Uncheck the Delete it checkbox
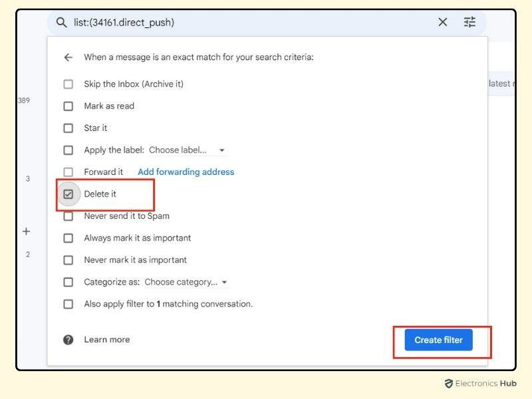 (x=68, y=194)
